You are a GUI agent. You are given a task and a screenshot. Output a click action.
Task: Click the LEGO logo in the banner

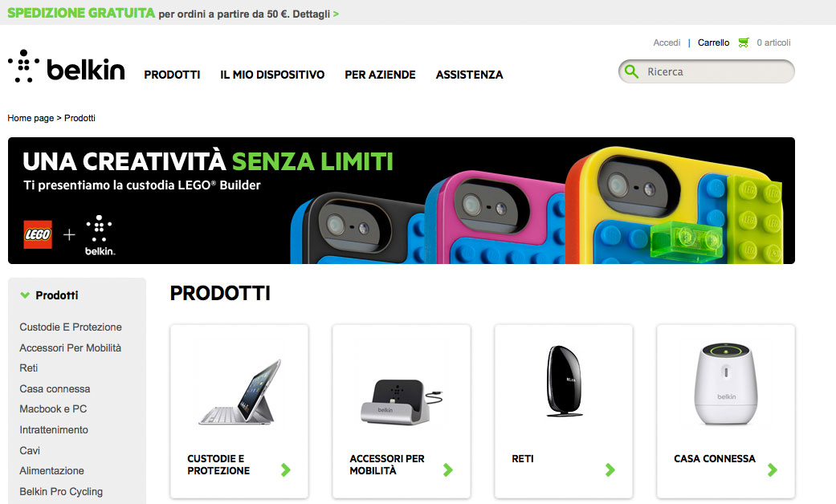point(38,234)
